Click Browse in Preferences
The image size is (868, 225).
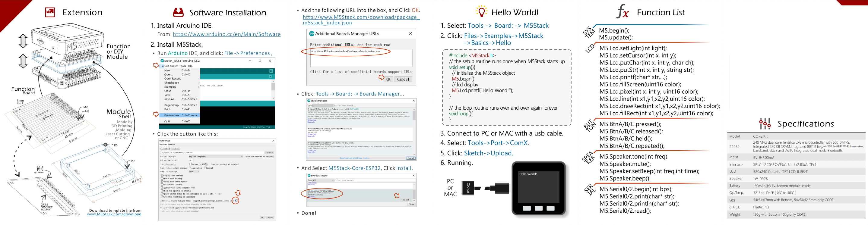pyautogui.click(x=269, y=153)
